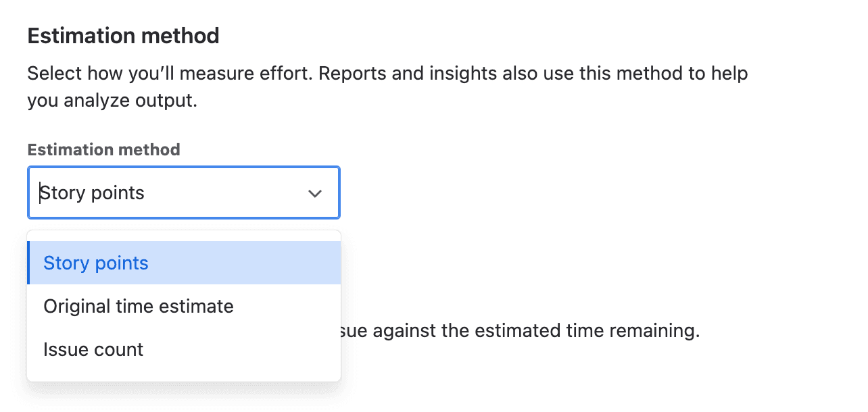The height and width of the screenshot is (412, 868).
Task: Click the word 'Original' in the option list
Action: click(72, 306)
